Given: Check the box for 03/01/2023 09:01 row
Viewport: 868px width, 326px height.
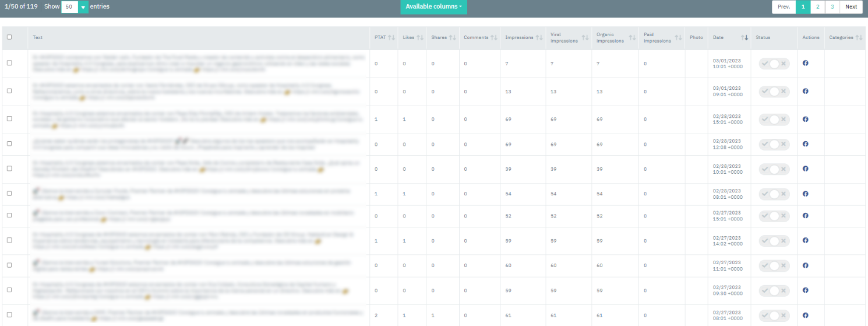Looking at the screenshot, I should click(9, 90).
